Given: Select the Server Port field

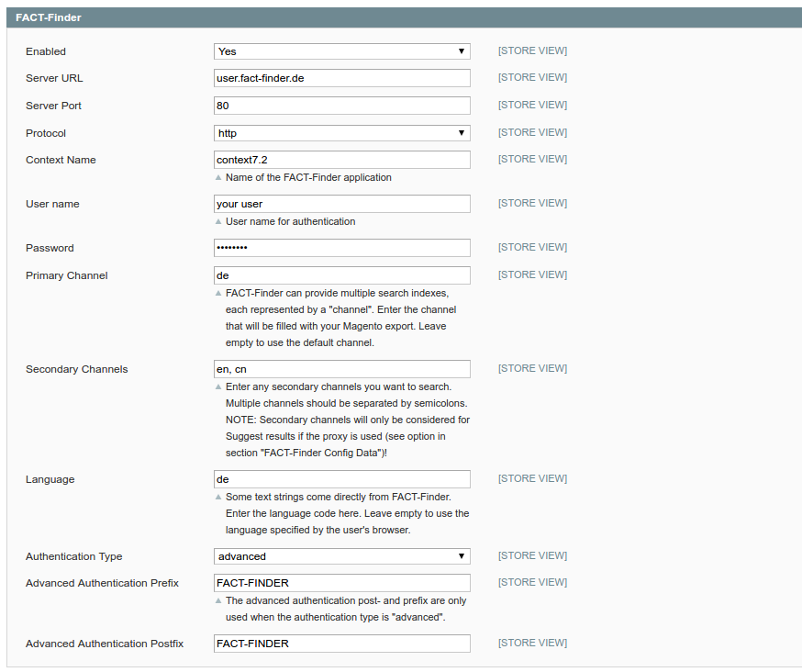Looking at the screenshot, I should pyautogui.click(x=340, y=105).
